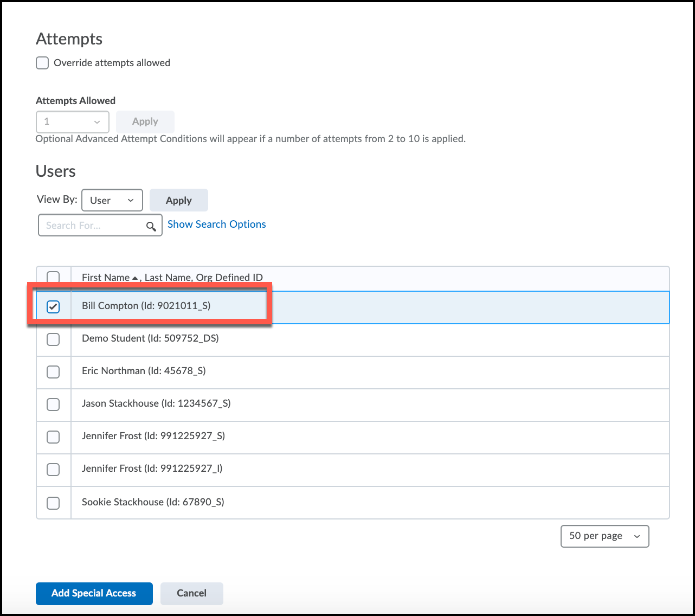Viewport: 695px width, 616px height.
Task: Open the View By User dropdown
Action: [x=112, y=200]
